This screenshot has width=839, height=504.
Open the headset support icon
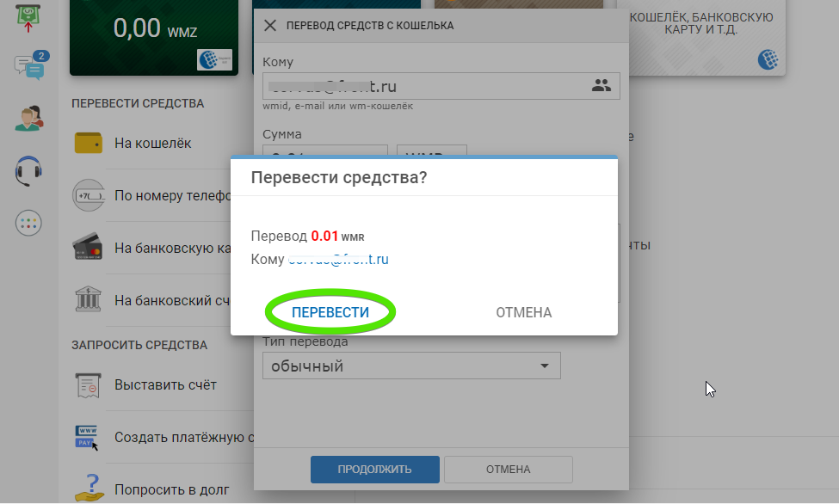coord(28,171)
